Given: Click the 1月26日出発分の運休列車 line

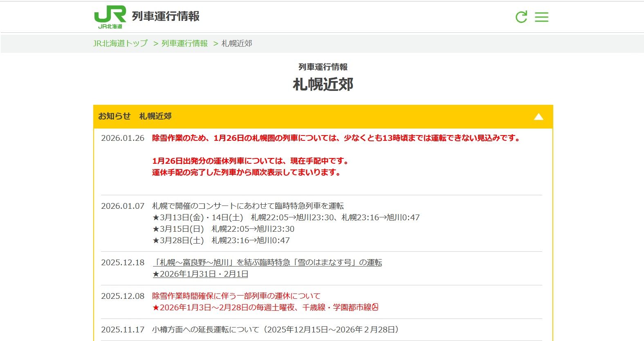Looking at the screenshot, I should (251, 161).
